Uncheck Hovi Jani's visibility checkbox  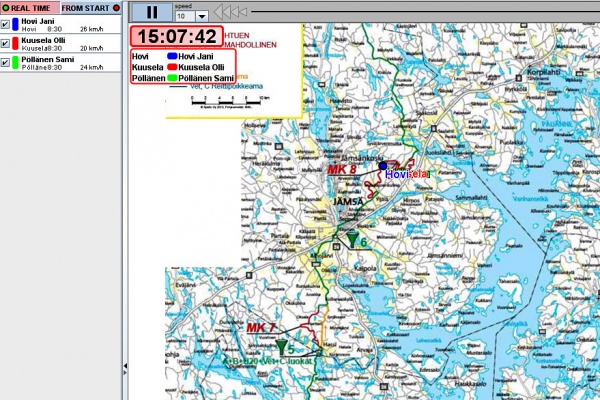(x=6, y=24)
